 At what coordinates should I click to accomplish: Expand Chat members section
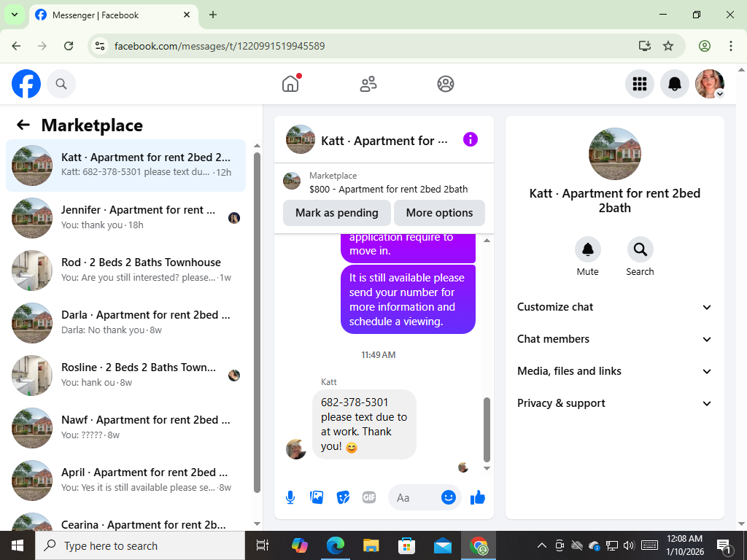pyautogui.click(x=614, y=339)
